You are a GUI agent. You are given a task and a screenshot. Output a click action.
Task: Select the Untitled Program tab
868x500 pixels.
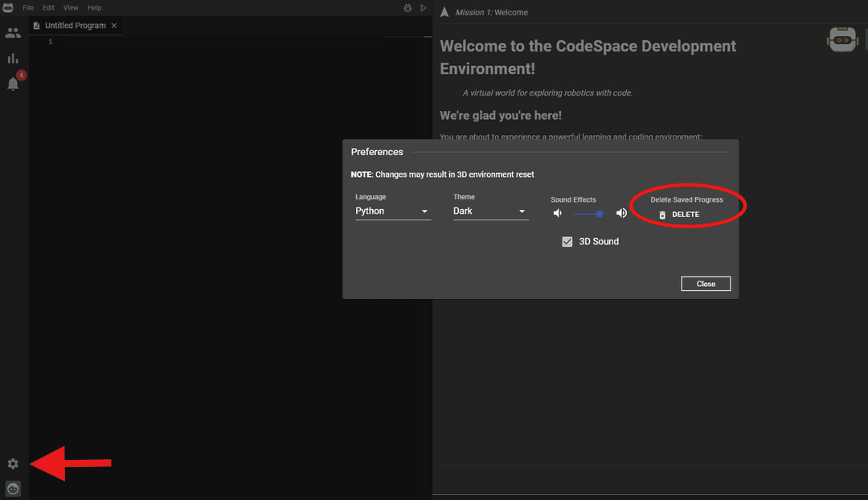pyautogui.click(x=76, y=26)
